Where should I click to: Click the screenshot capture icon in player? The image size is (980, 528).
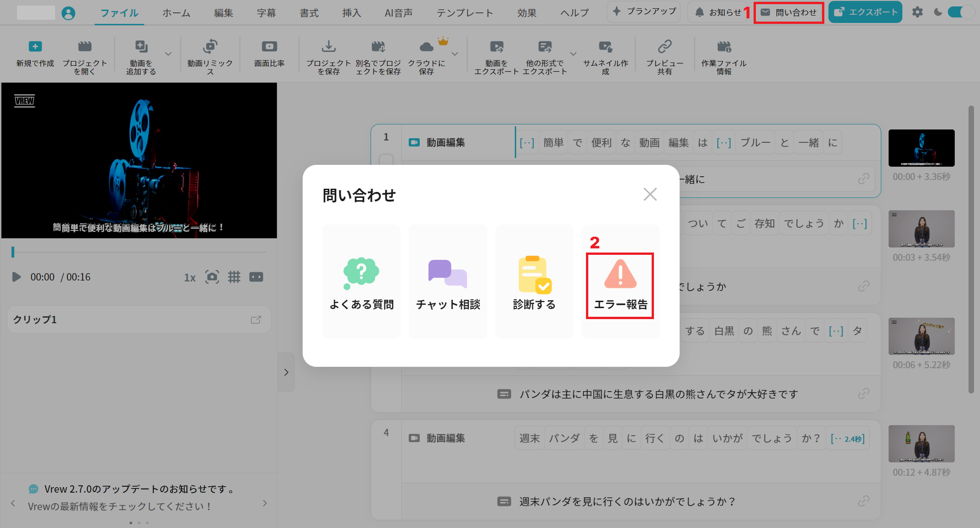[212, 277]
